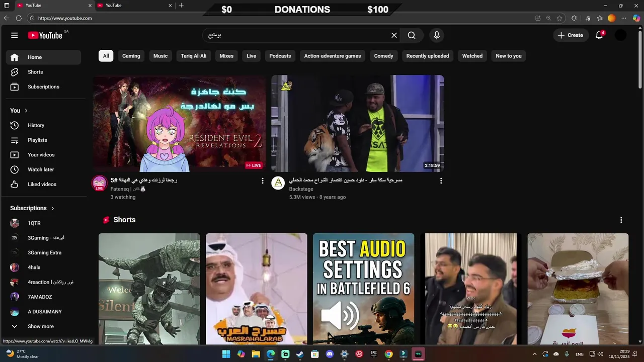Screen dimensions: 644x362
Task: Open more options for the Backstage video
Action: click(x=441, y=181)
